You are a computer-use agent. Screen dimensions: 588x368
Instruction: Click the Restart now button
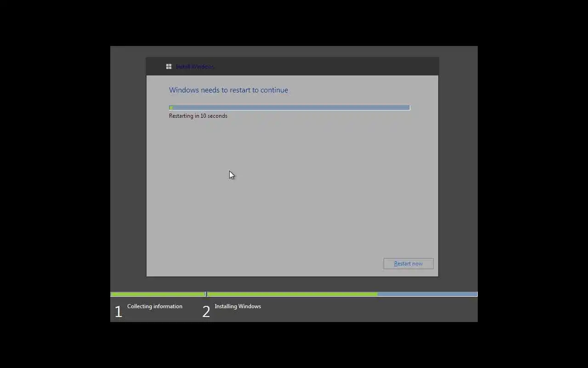408,264
